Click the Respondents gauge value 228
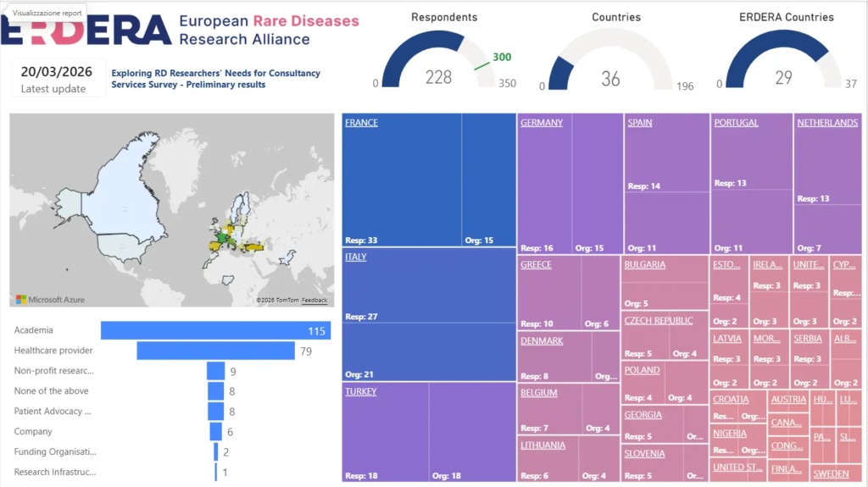This screenshot has width=868, height=487. [438, 78]
